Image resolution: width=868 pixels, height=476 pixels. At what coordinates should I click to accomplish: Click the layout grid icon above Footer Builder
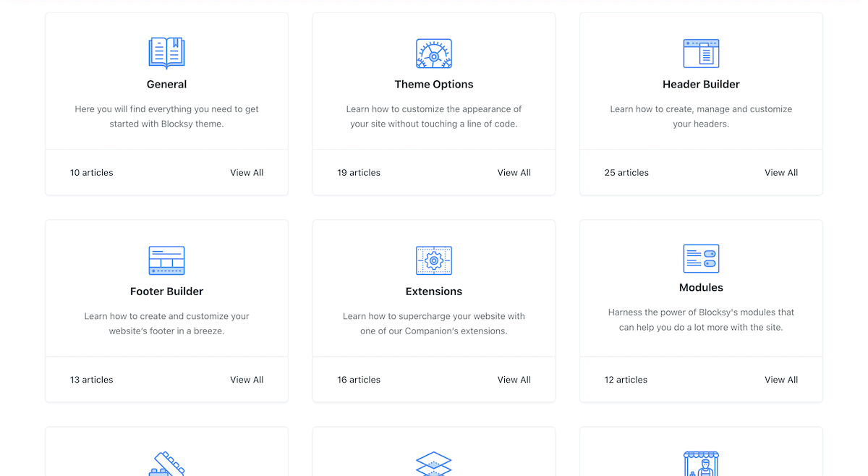coord(166,260)
